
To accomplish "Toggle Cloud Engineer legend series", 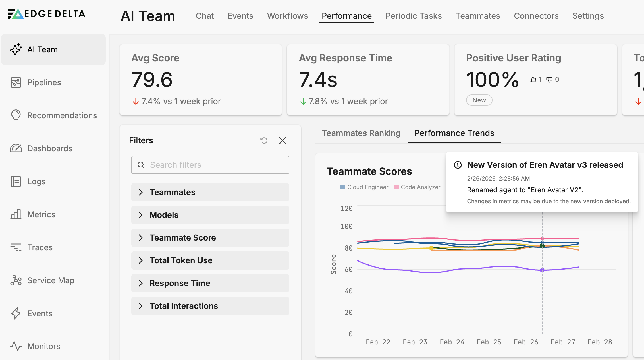I will click(x=364, y=187).
